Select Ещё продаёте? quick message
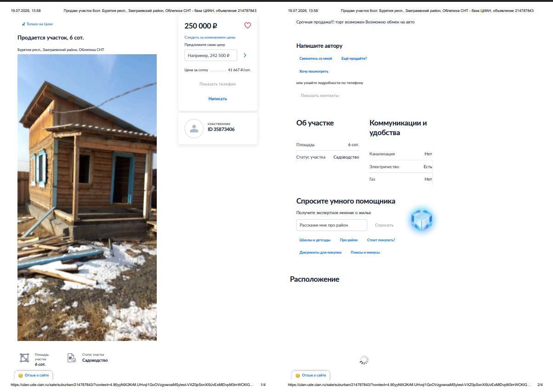The height and width of the screenshot is (392, 553). click(354, 58)
